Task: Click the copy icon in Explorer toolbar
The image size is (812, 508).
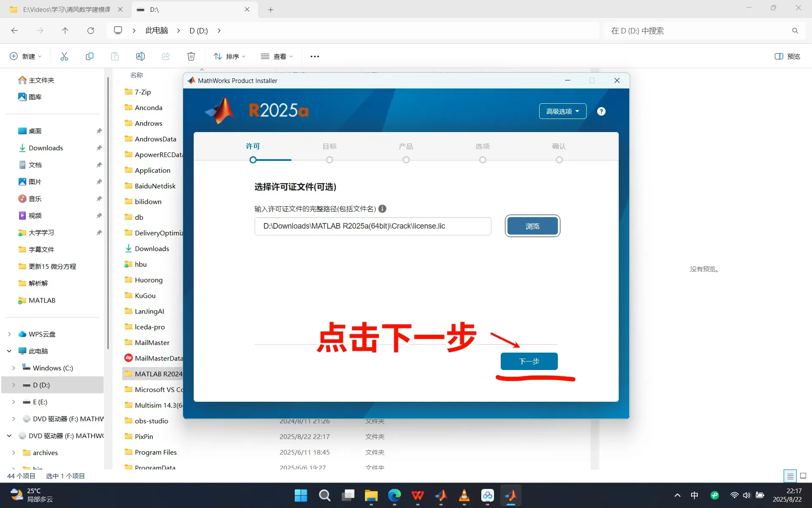Action: pos(90,56)
